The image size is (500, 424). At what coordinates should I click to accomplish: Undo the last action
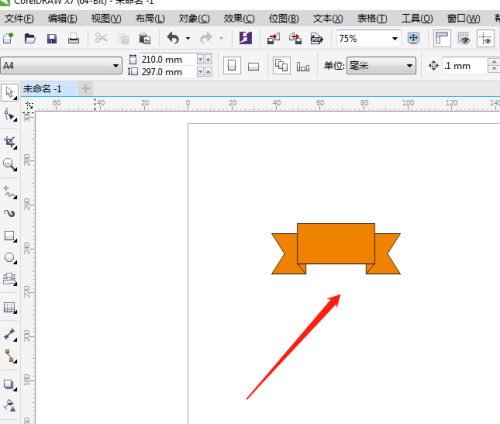[173, 38]
